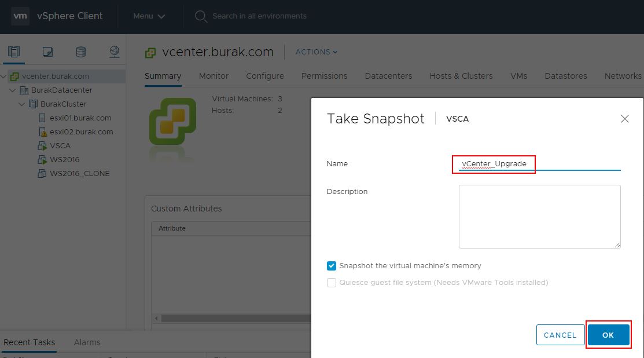The width and height of the screenshot is (644, 358).
Task: Open the Storage inventory view icon
Action: [81, 52]
